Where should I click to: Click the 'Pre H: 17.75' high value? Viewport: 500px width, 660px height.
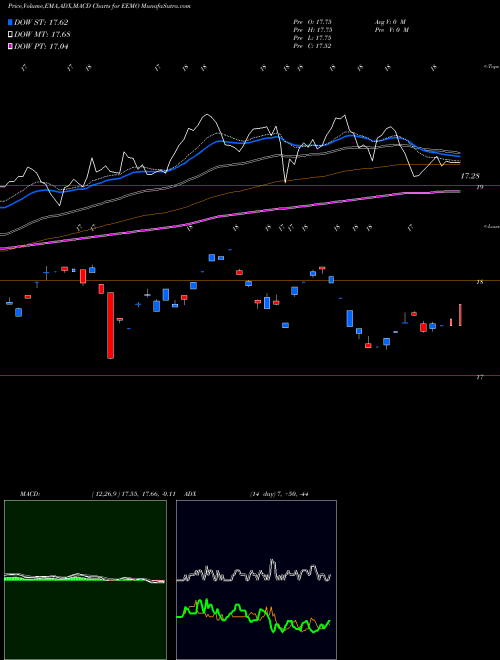pos(313,30)
